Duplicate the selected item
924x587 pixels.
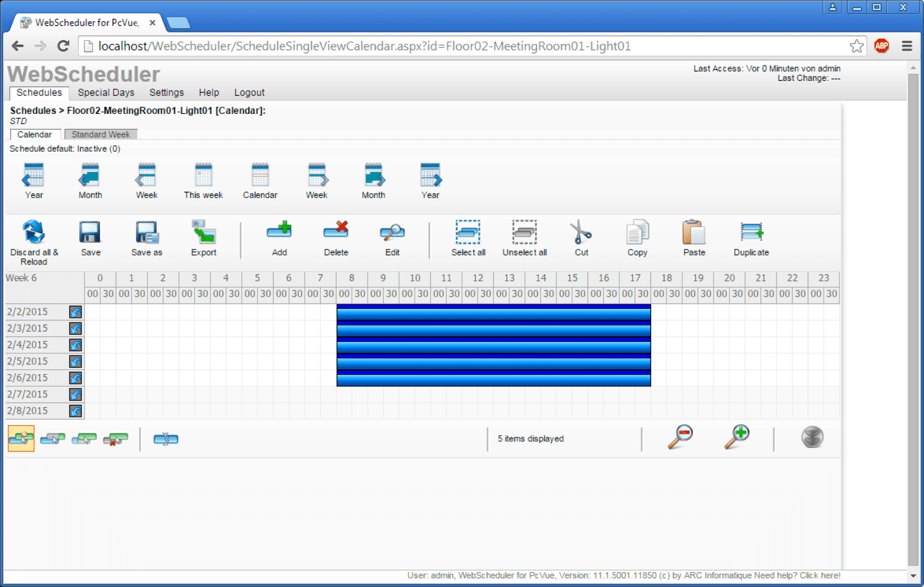(751, 238)
